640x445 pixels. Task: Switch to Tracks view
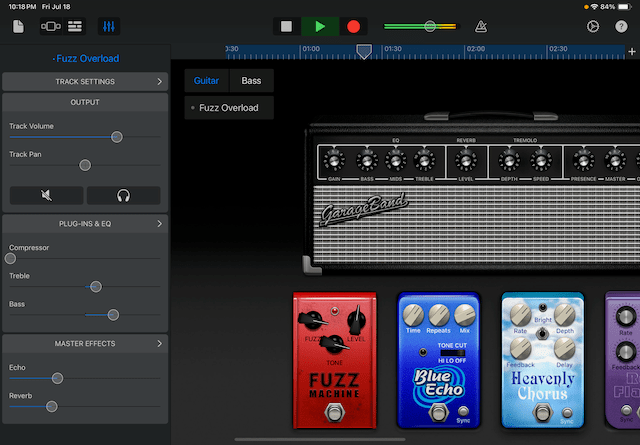(x=76, y=26)
